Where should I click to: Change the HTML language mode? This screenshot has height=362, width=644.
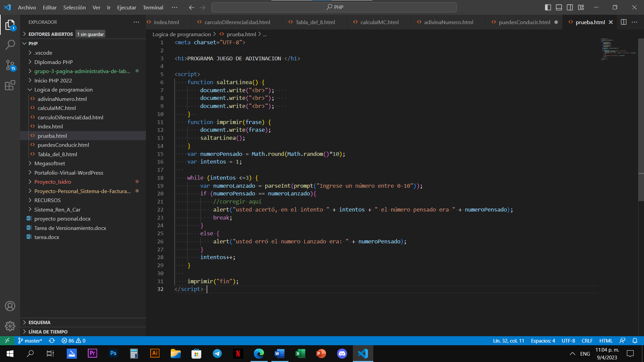[x=606, y=341]
